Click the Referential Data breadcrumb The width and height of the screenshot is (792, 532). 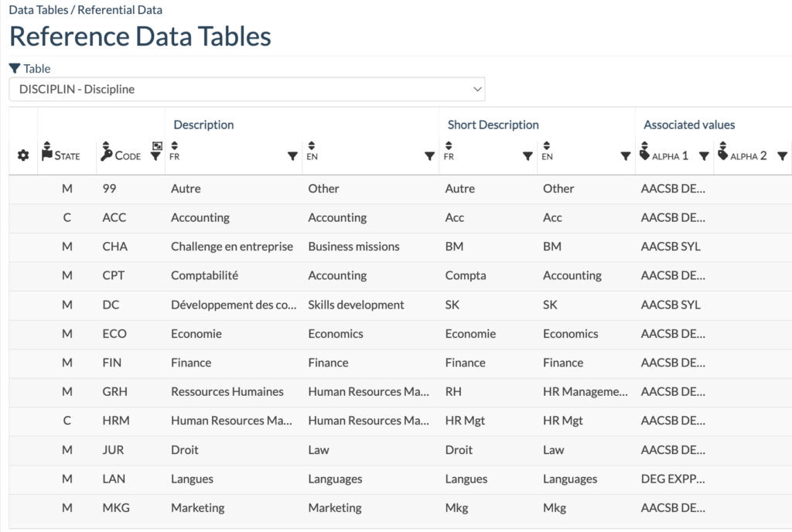pyautogui.click(x=125, y=10)
